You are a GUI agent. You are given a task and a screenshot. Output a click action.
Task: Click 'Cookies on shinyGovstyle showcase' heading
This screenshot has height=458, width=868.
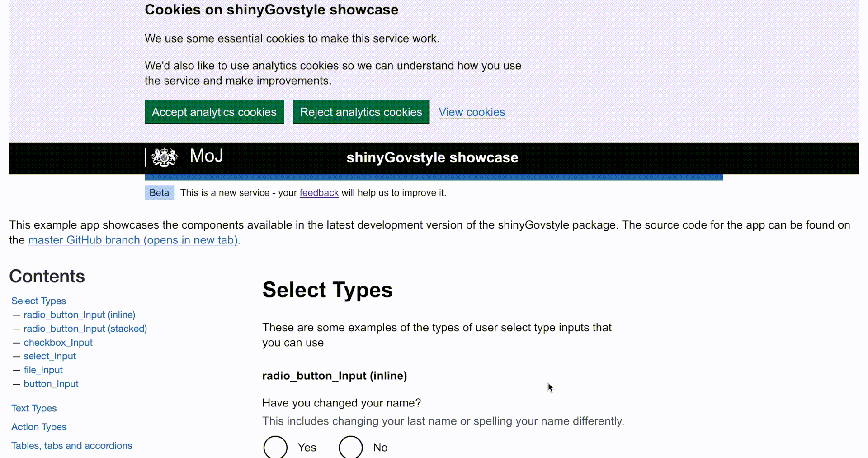coord(271,10)
